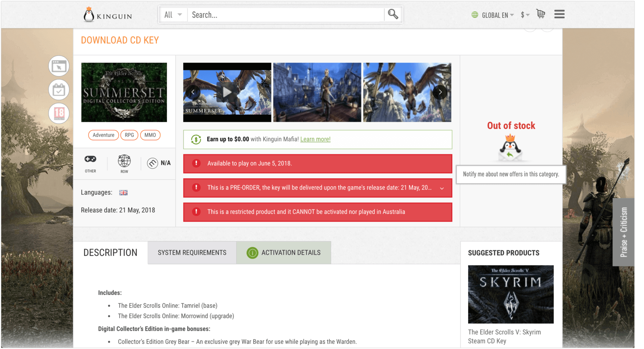The width and height of the screenshot is (644, 349).
Task: Click the Kinguin Mafia earnings coin icon
Action: click(x=196, y=139)
